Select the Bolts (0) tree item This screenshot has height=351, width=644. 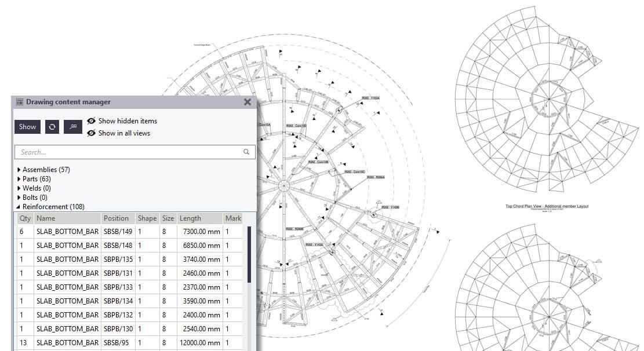coord(35,198)
